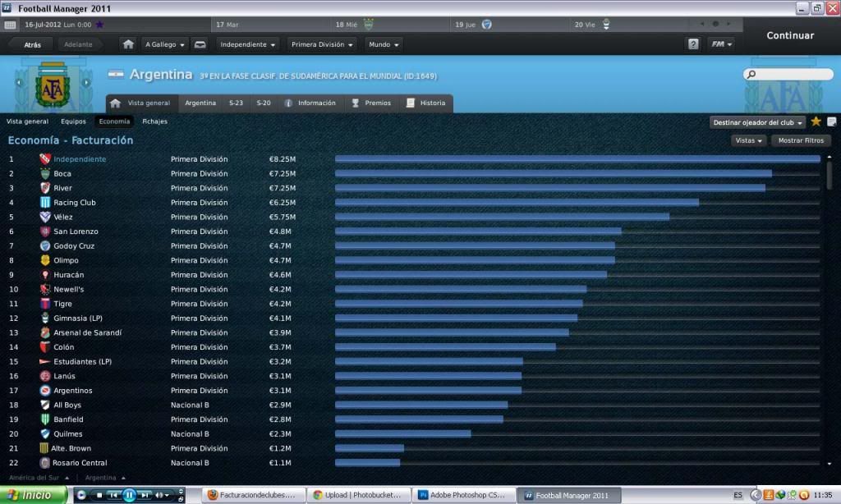Click the Adelante forward button
841x504 pixels.
(x=78, y=44)
